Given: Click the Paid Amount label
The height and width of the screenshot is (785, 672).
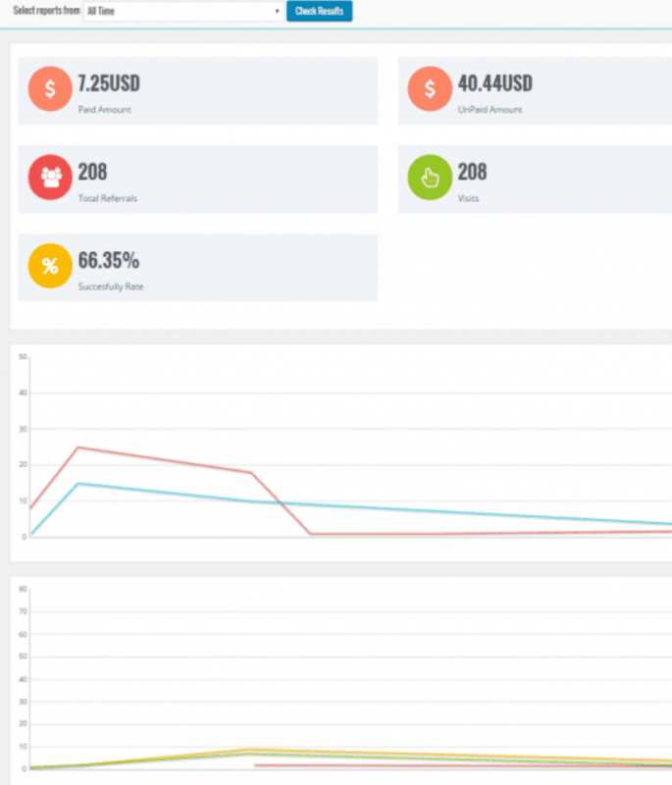Looking at the screenshot, I should tap(105, 110).
